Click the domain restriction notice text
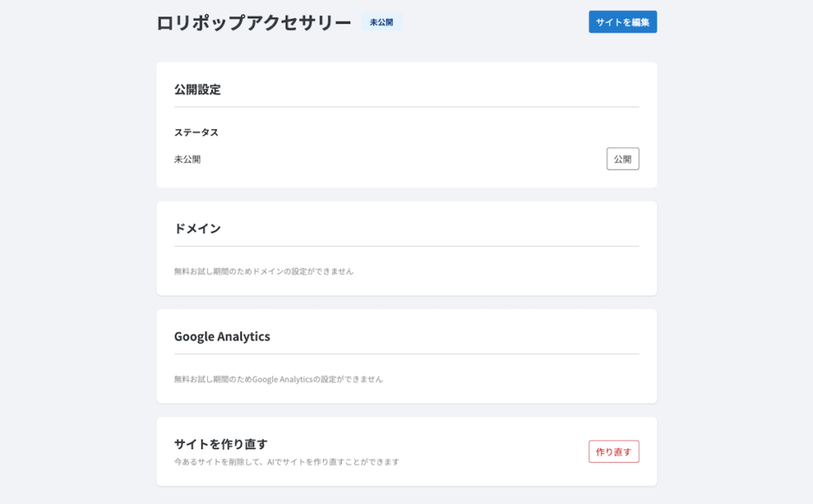Screen dimensions: 813x504 [265, 270]
